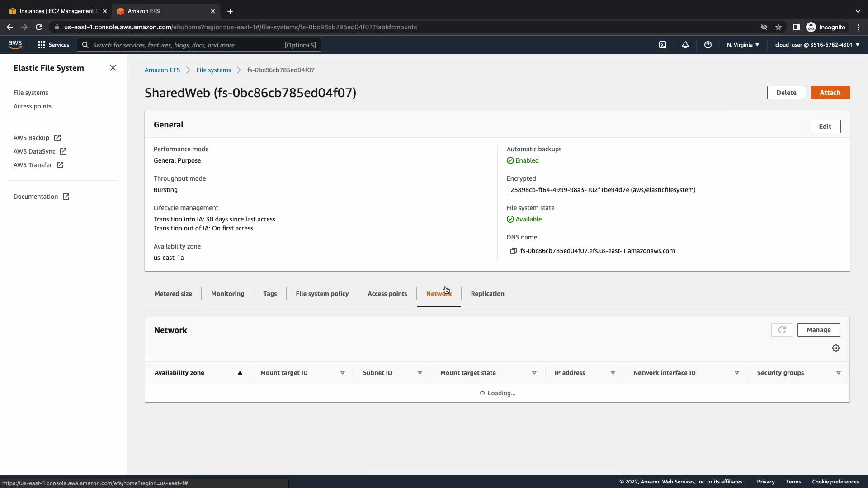Open AWS CloudShell icon in header
The height and width of the screenshot is (488, 868).
coord(663,45)
